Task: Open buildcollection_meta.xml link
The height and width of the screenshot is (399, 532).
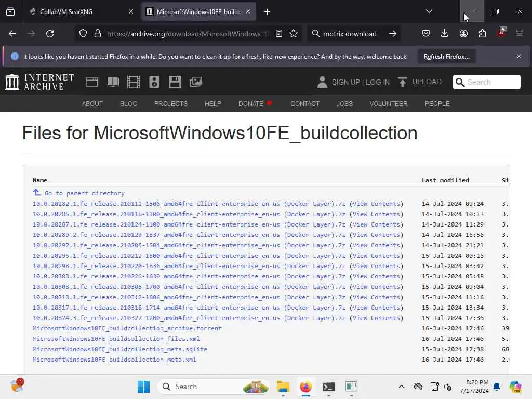Action: pos(114,360)
